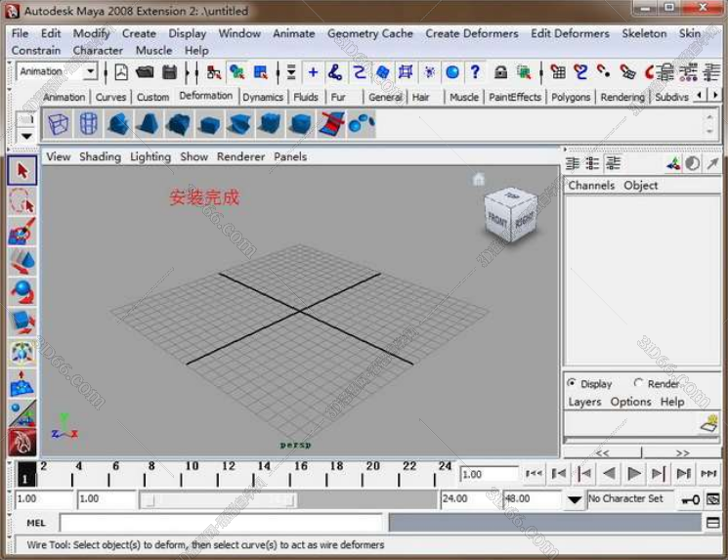Select the arrow Select tool in toolbox
This screenshot has width=728, height=560.
22,171
